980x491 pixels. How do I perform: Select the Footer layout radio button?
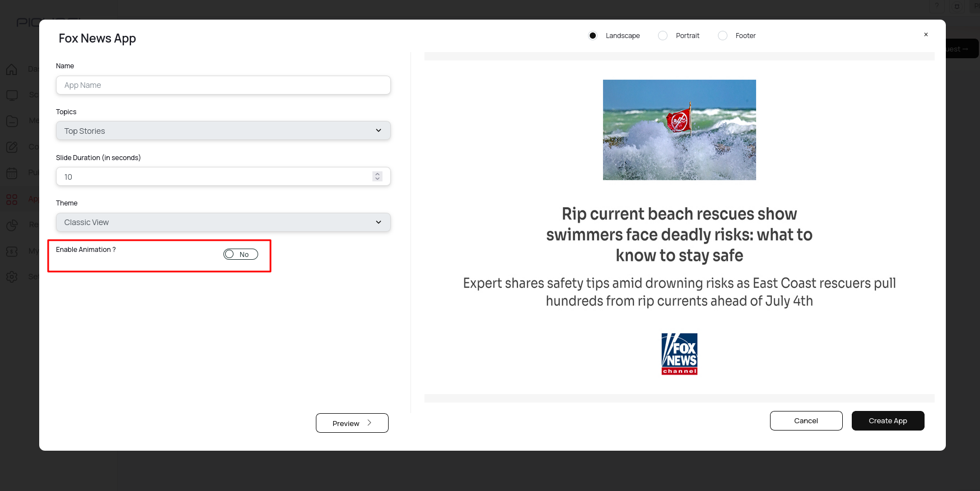click(x=723, y=36)
